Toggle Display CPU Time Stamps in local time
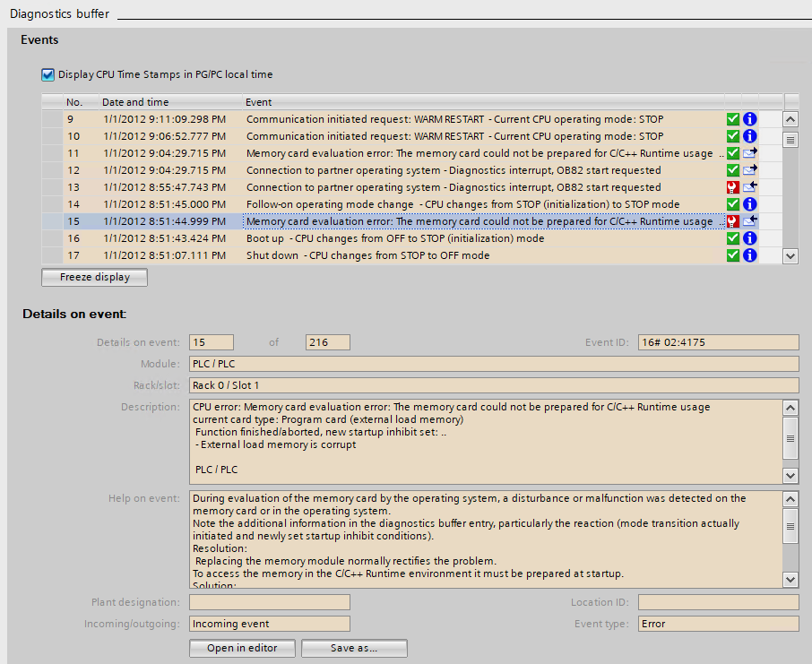 coord(48,74)
